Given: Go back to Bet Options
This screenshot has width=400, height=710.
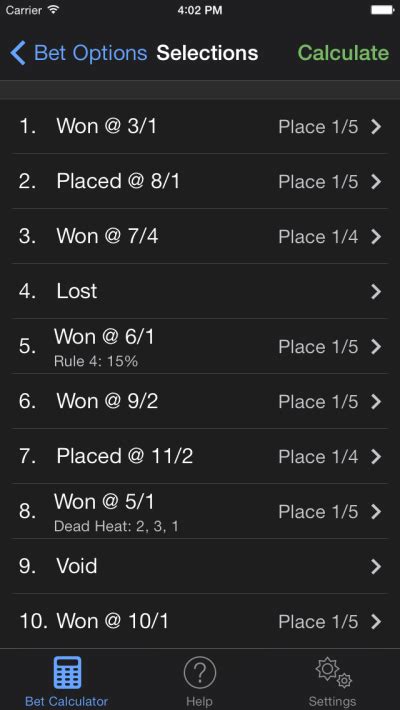Looking at the screenshot, I should tap(79, 53).
